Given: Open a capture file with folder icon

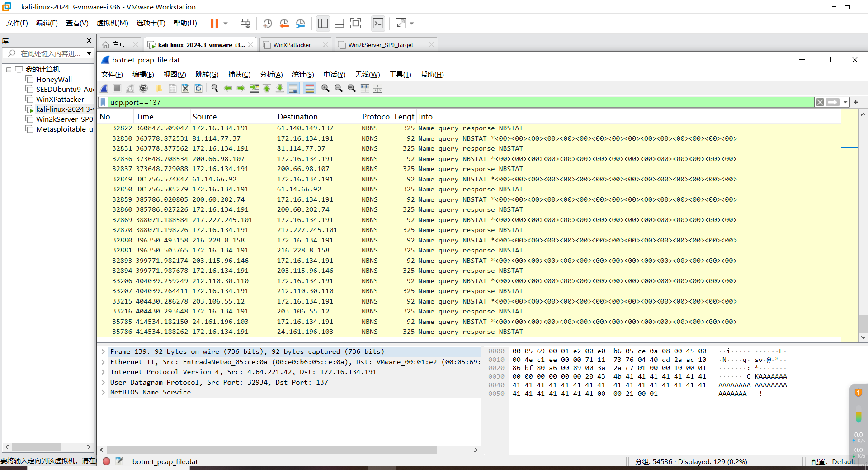Looking at the screenshot, I should (159, 88).
